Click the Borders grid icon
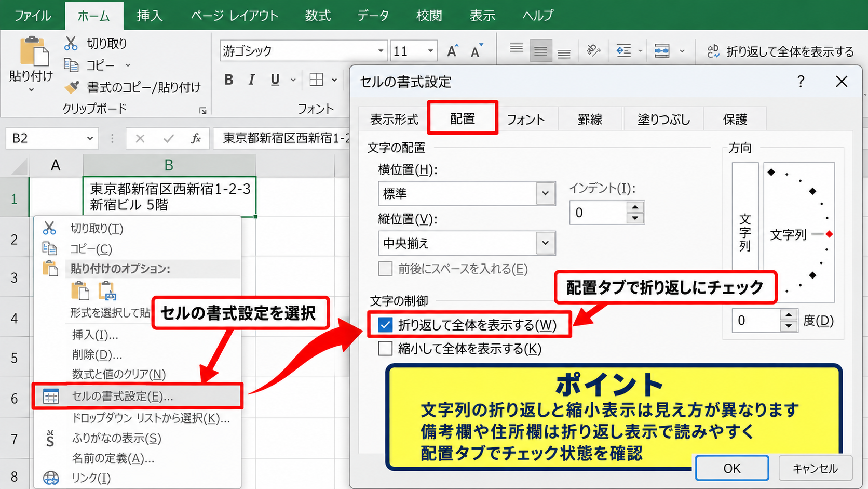This screenshot has width=868, height=489. click(316, 80)
